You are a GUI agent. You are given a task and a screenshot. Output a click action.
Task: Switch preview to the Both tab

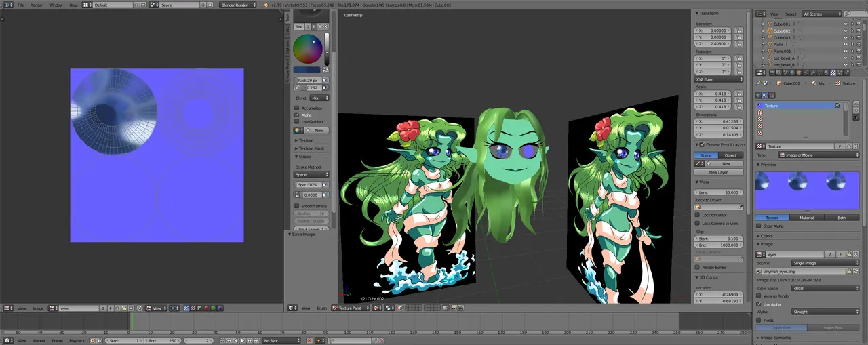pos(842,218)
